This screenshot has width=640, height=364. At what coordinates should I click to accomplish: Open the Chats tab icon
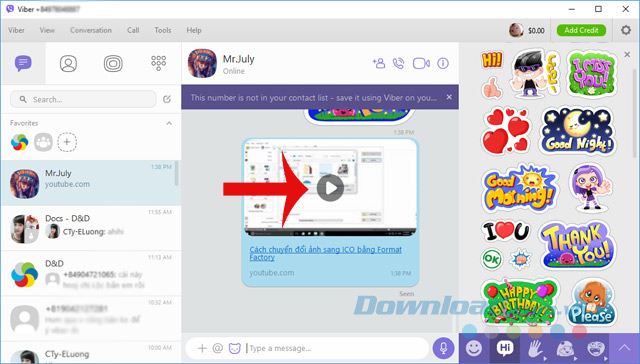coord(23,63)
